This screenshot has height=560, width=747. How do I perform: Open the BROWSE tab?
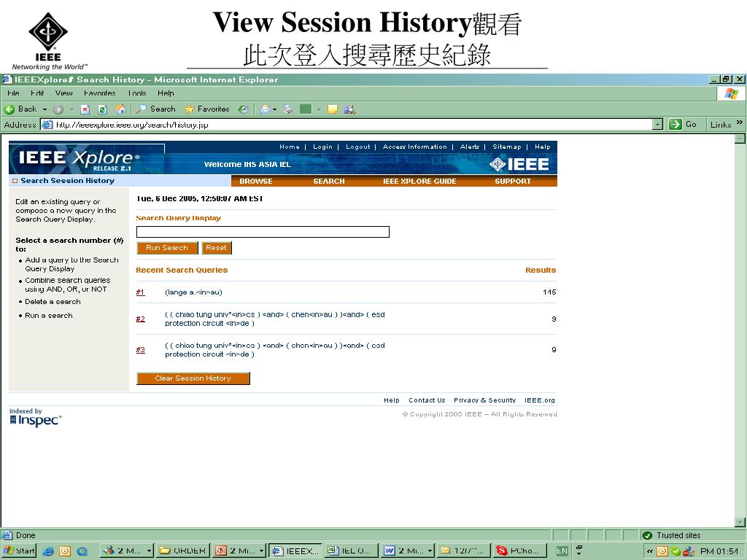click(x=256, y=182)
